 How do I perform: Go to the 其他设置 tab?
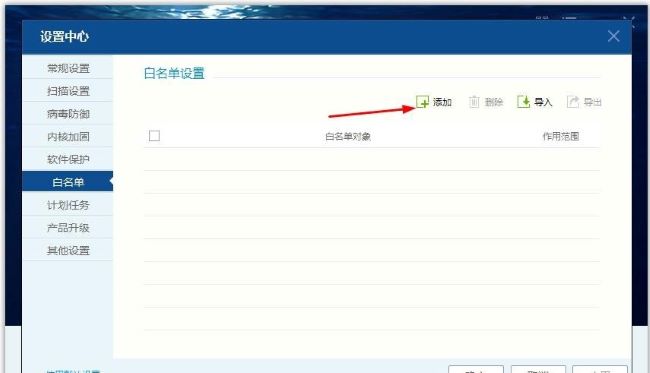click(68, 250)
